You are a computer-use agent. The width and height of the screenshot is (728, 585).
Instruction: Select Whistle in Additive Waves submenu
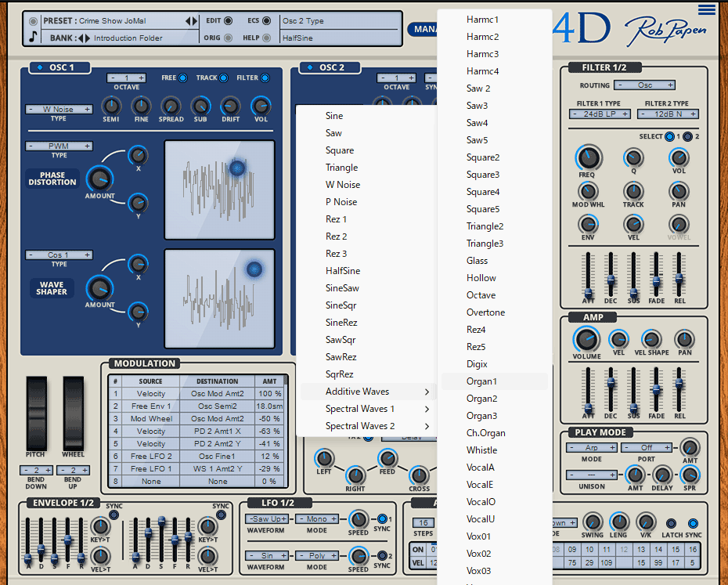495,450
